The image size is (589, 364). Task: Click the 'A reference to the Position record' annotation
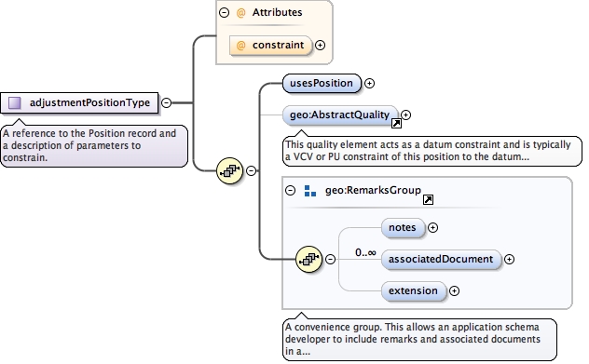[x=94, y=145]
